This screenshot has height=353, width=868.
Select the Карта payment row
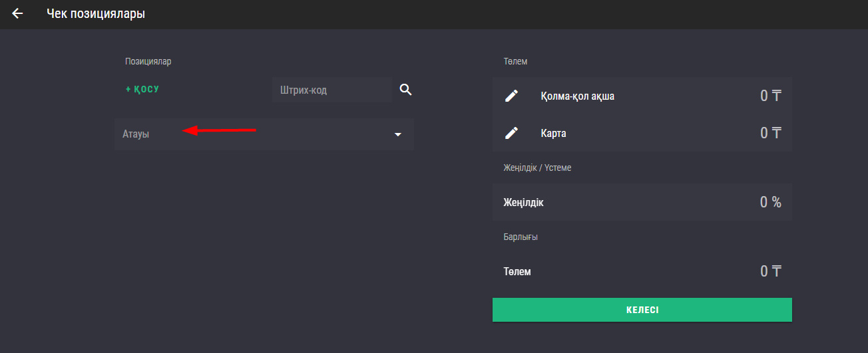(x=642, y=133)
